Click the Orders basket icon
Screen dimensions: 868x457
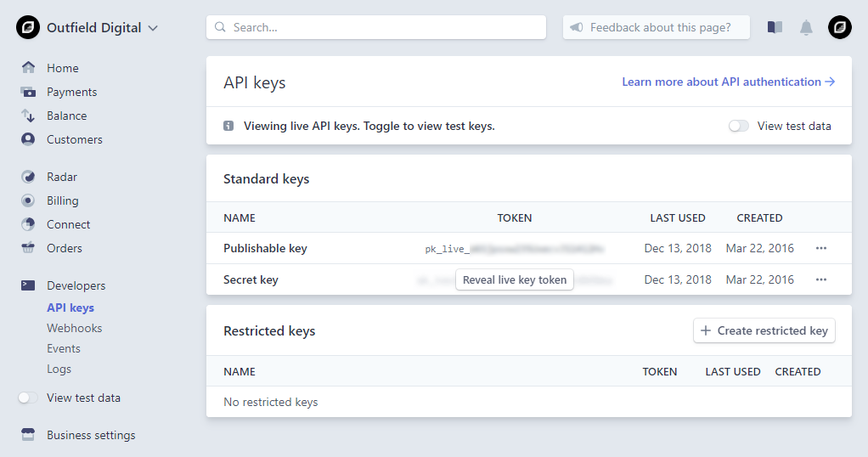pos(28,247)
